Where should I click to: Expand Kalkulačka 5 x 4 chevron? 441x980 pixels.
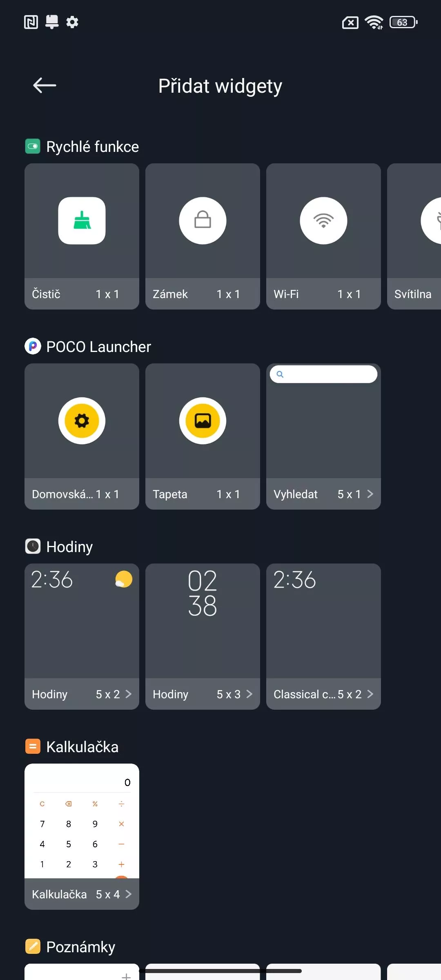point(128,894)
